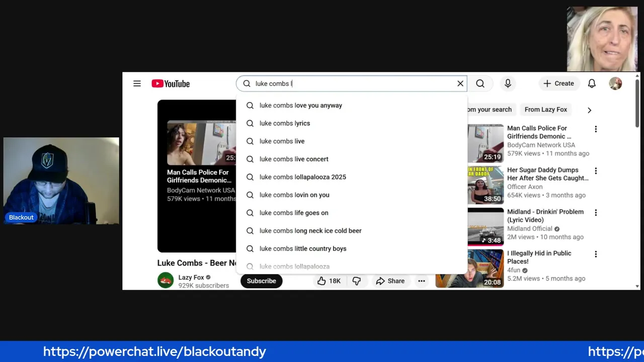This screenshot has height=362, width=644.
Task: Open the Midland Official channel name
Action: pos(530,228)
